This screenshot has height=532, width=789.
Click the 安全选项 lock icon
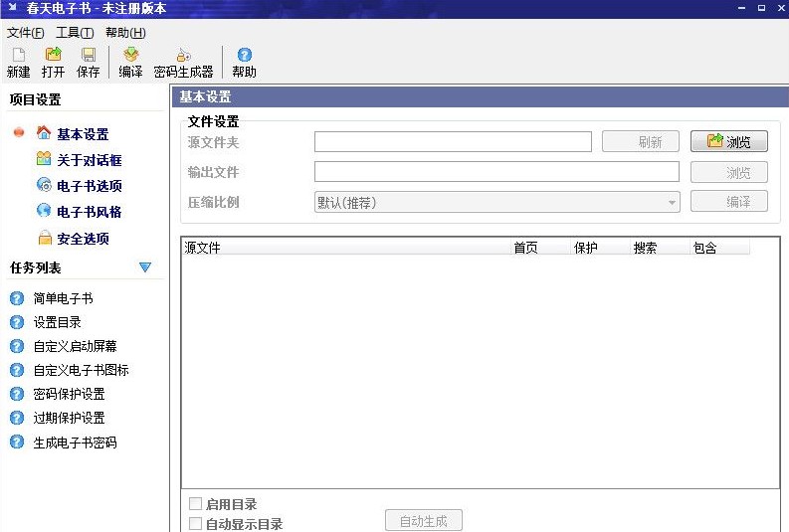(x=45, y=238)
